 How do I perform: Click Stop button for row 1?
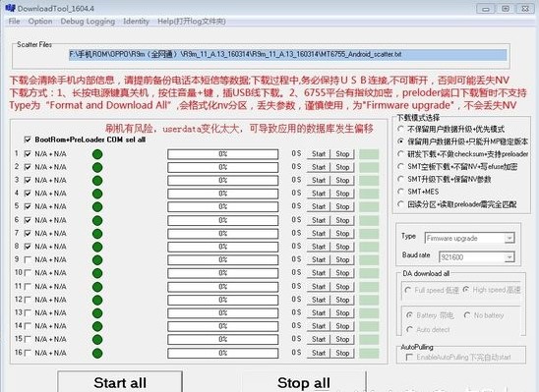[342, 154]
